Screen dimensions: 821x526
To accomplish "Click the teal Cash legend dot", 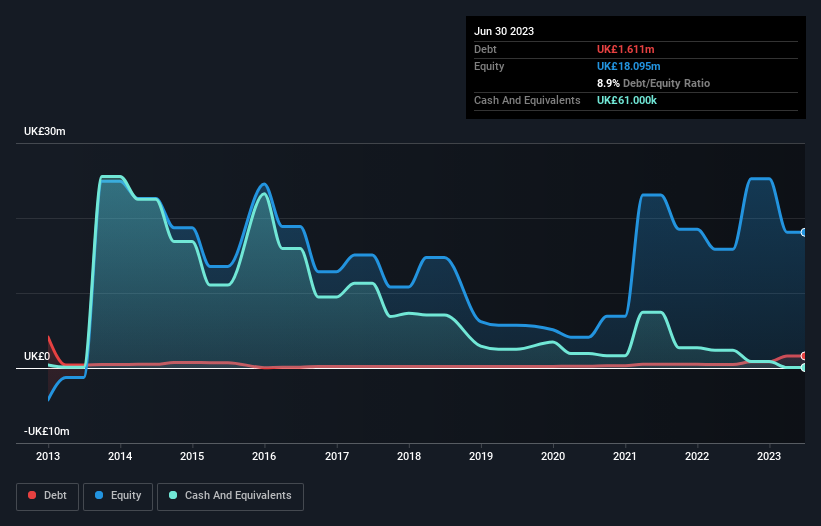I will pos(174,495).
